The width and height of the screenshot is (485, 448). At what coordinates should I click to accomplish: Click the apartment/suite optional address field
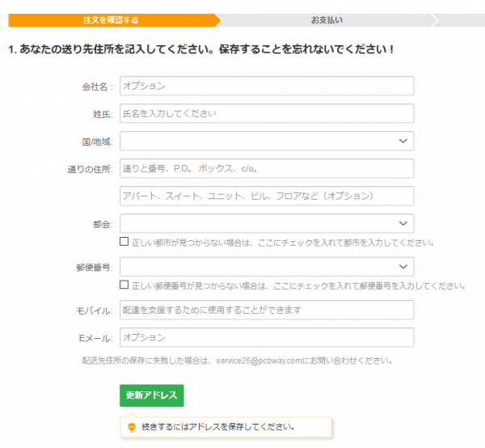(x=267, y=196)
